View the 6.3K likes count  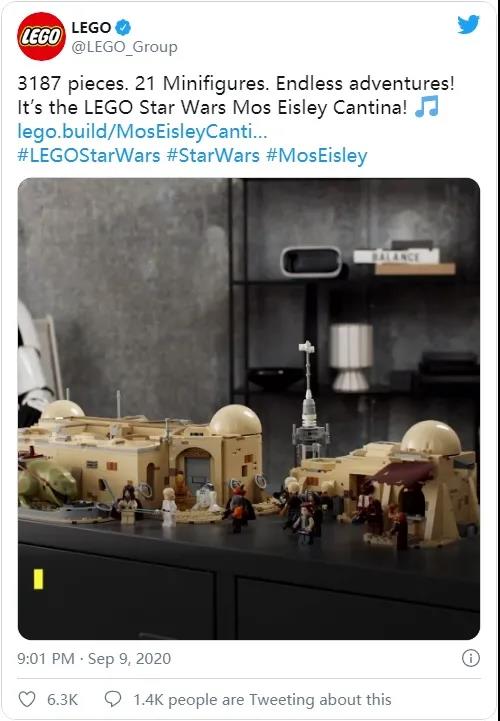coord(63,700)
